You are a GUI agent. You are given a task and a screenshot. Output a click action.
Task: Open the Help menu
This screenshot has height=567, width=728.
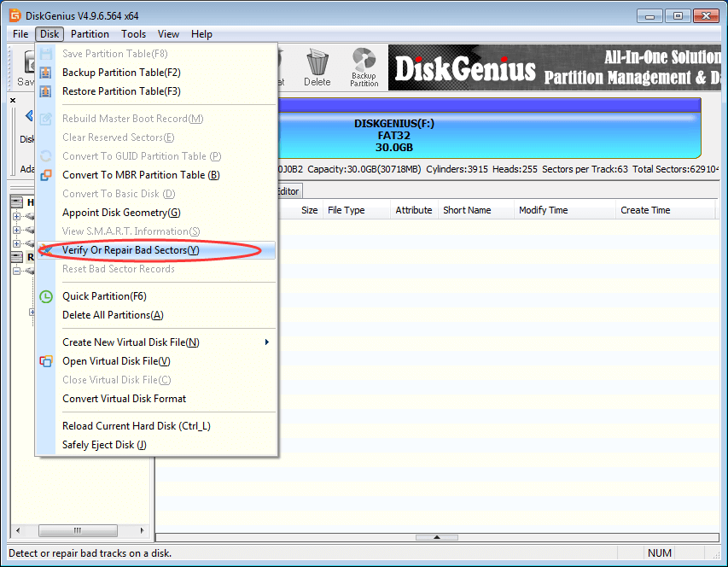coord(201,34)
